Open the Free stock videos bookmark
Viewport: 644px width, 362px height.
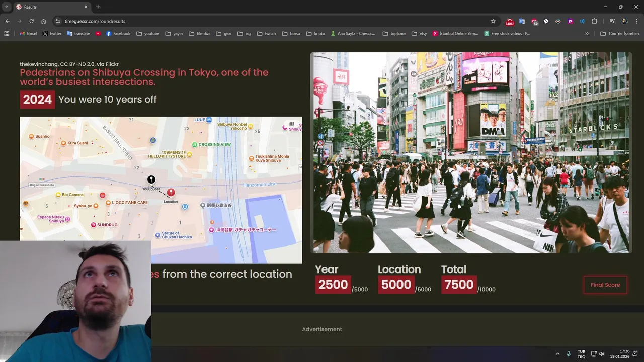coord(507,34)
